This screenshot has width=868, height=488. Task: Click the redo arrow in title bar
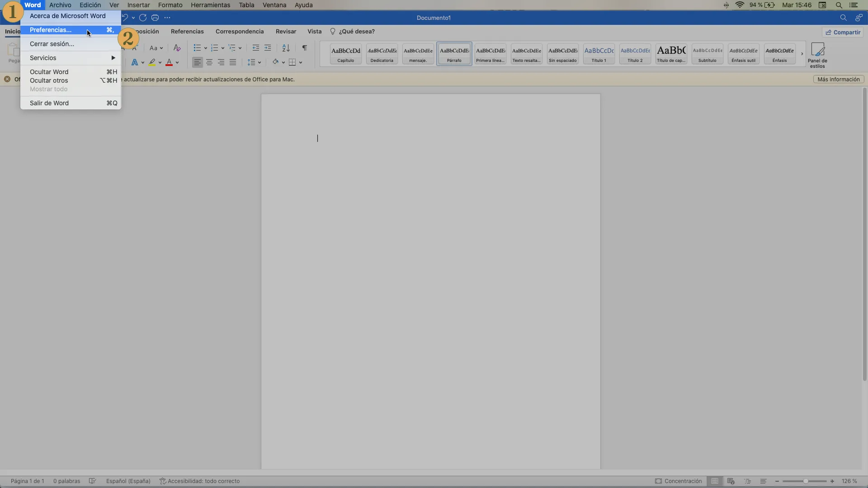[x=143, y=18]
